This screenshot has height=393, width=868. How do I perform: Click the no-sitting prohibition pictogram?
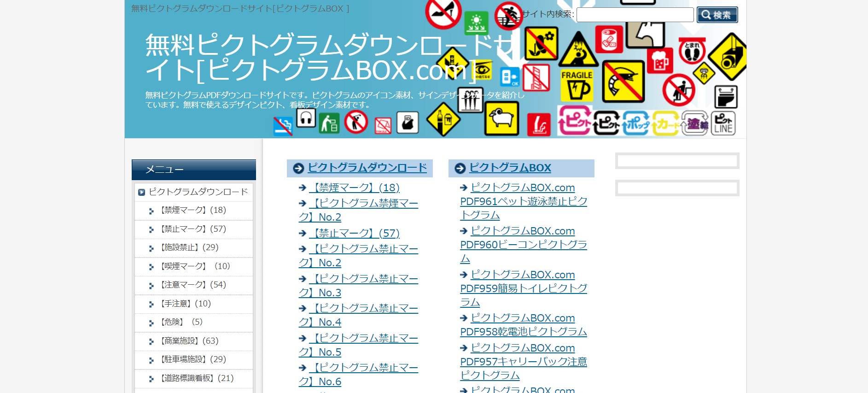coord(678,90)
